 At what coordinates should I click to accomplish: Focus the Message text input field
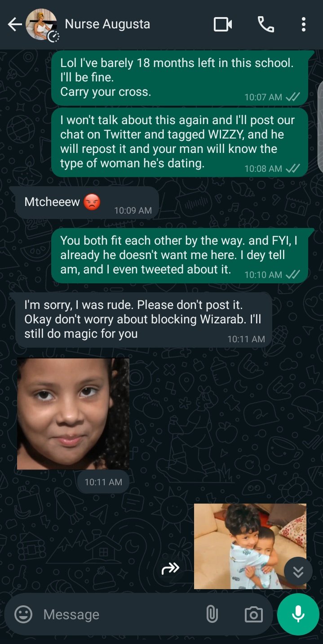tap(121, 614)
